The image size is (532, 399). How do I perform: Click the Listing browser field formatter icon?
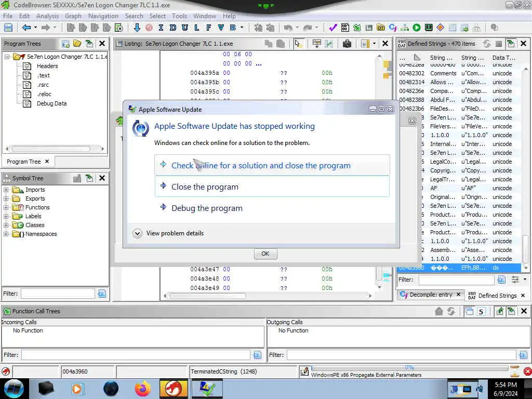point(316,44)
